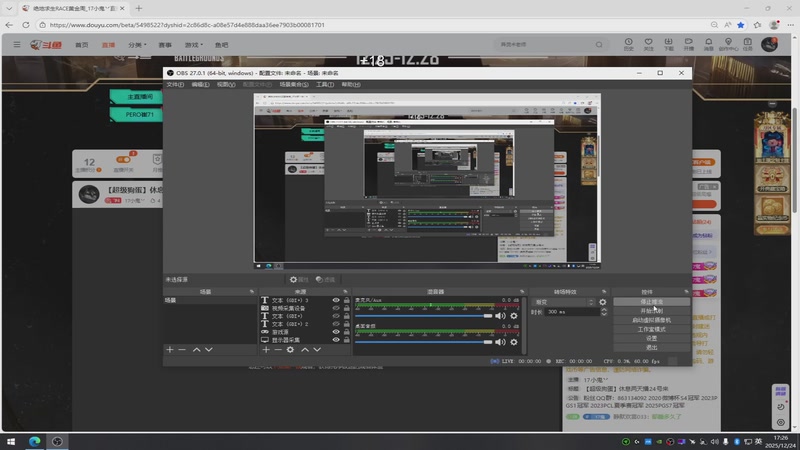Expand the Douyu 分类 dropdown
Screen dimensions: 800x450
(137, 45)
